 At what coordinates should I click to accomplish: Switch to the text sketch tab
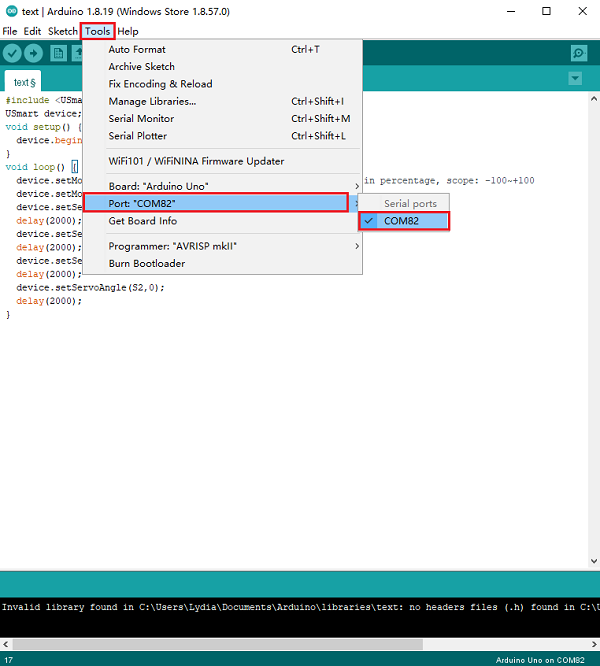pos(23,82)
